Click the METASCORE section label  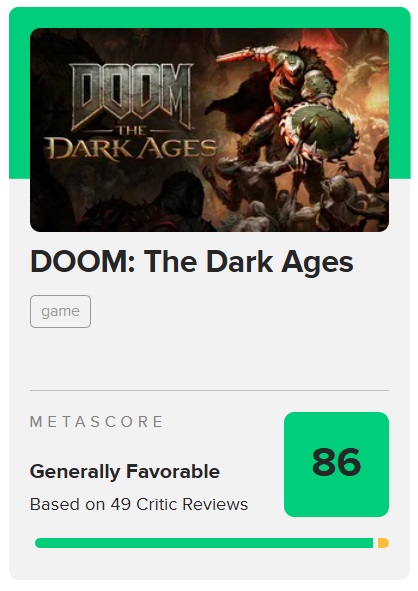(96, 421)
